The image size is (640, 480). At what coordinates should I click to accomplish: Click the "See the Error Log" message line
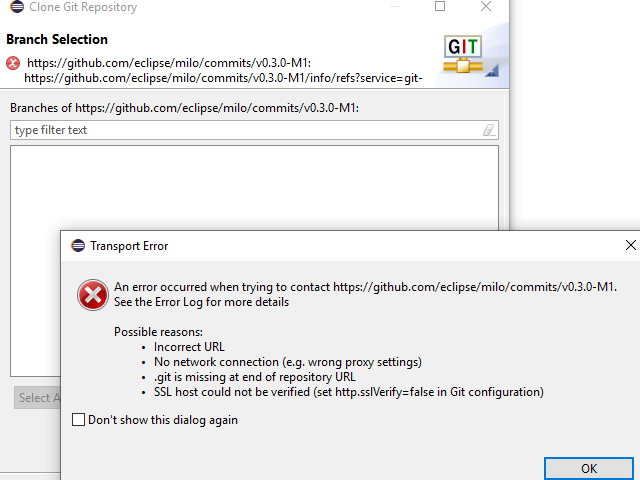[201, 302]
